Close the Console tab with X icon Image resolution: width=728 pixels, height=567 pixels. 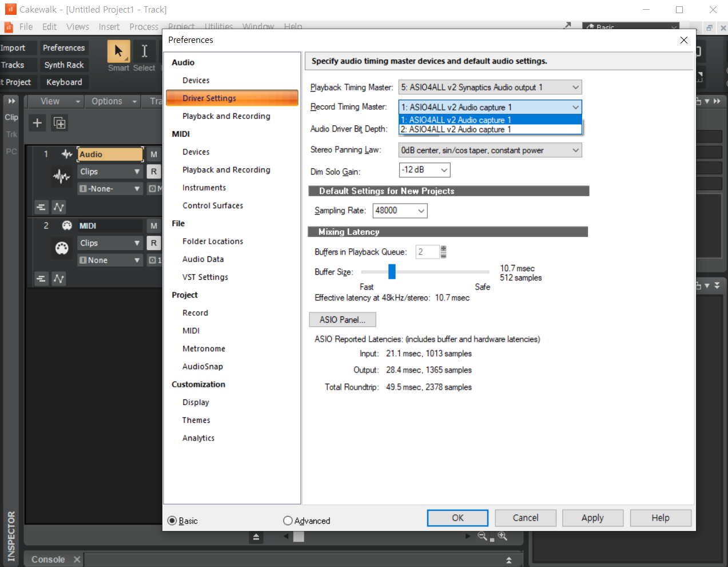click(x=77, y=560)
